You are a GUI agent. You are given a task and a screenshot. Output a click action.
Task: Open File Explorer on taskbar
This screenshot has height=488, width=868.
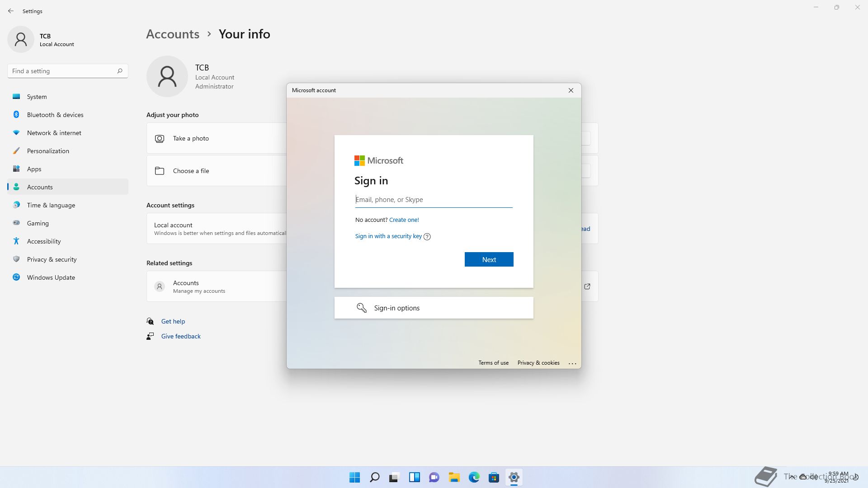(454, 477)
